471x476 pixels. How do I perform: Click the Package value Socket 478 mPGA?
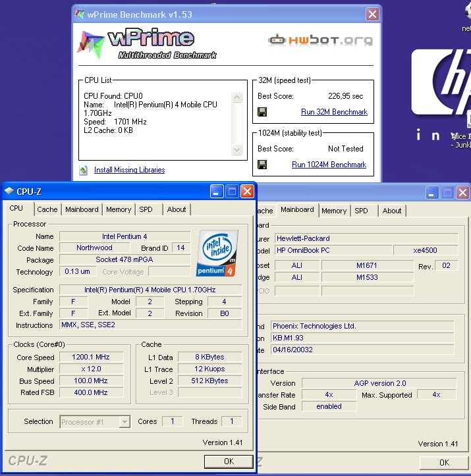click(125, 259)
